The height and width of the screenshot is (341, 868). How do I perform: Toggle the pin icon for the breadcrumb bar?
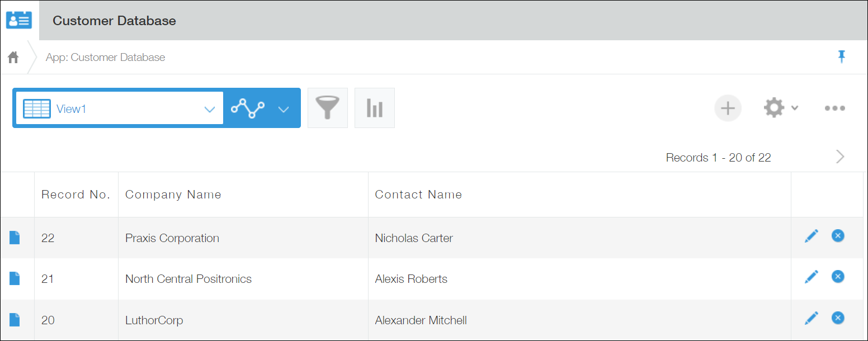pos(842,56)
